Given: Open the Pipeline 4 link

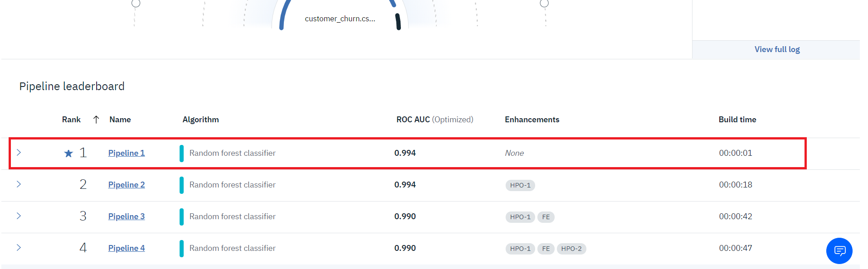Looking at the screenshot, I should click(x=127, y=248).
